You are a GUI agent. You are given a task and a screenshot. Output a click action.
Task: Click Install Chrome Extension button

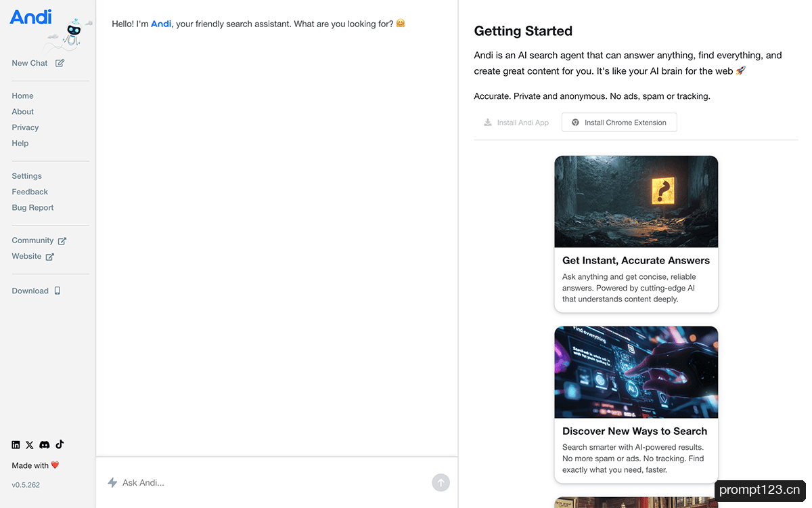(x=619, y=123)
